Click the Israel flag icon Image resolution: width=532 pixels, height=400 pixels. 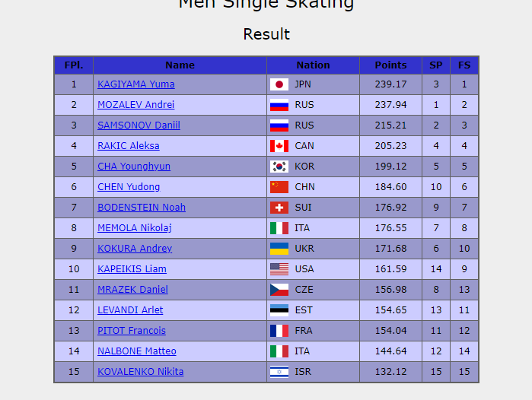pos(279,372)
